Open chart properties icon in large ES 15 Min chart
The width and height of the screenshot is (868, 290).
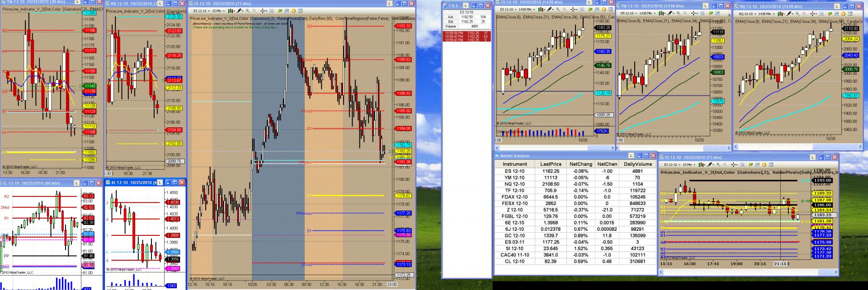coord(300,11)
